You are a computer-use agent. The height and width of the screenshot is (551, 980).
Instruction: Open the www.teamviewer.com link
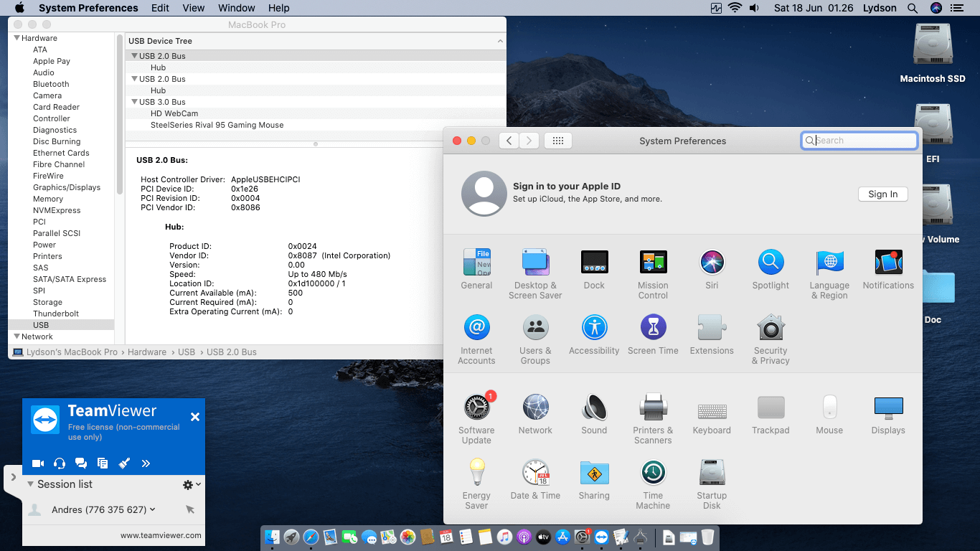(161, 535)
